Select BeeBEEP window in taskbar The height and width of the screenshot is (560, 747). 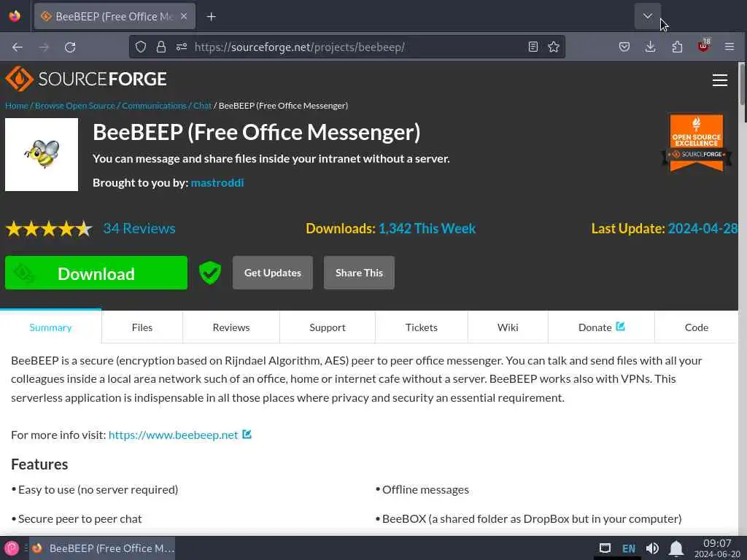pyautogui.click(x=104, y=548)
